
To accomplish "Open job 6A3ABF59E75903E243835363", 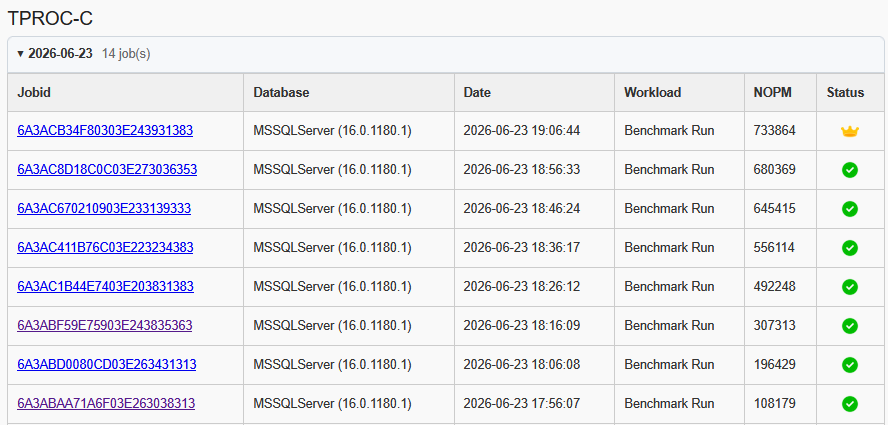I will coord(105,326).
